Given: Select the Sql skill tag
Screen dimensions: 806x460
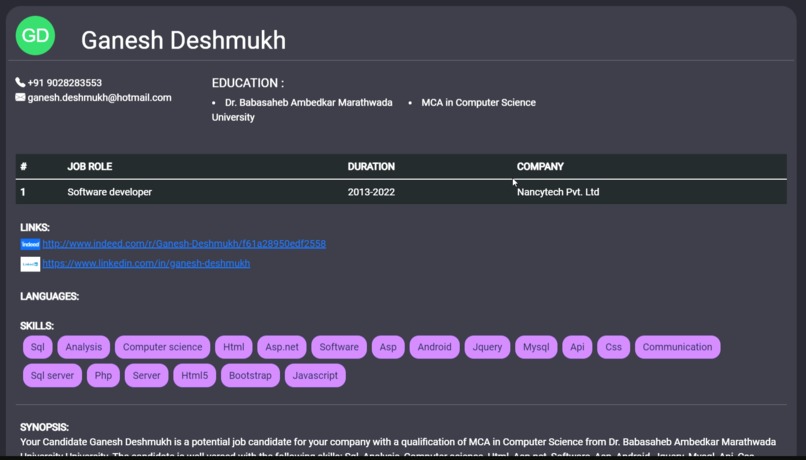Looking at the screenshot, I should pyautogui.click(x=38, y=347).
